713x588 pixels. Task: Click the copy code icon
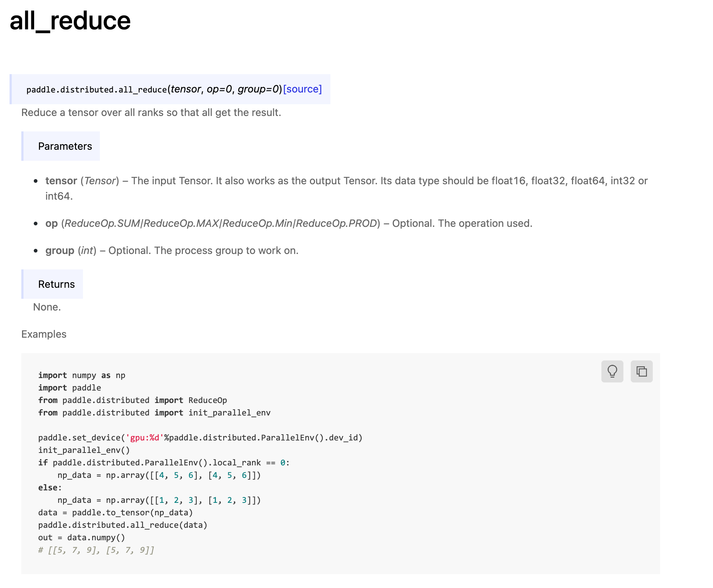pos(641,371)
